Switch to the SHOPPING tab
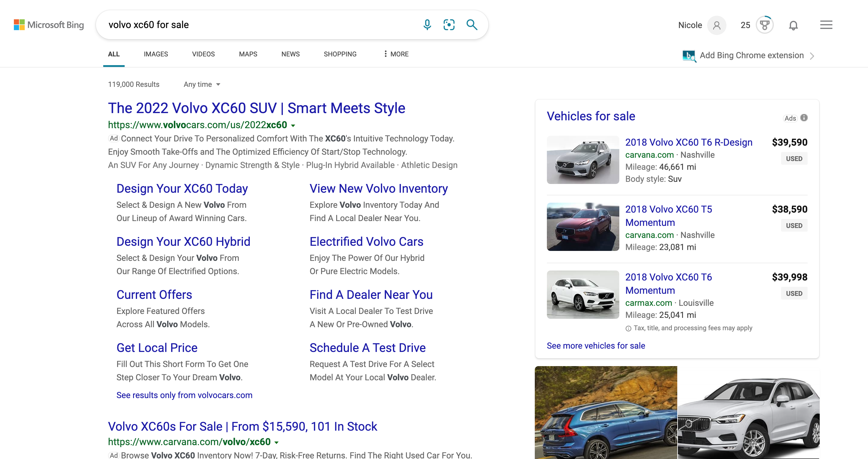 click(340, 54)
